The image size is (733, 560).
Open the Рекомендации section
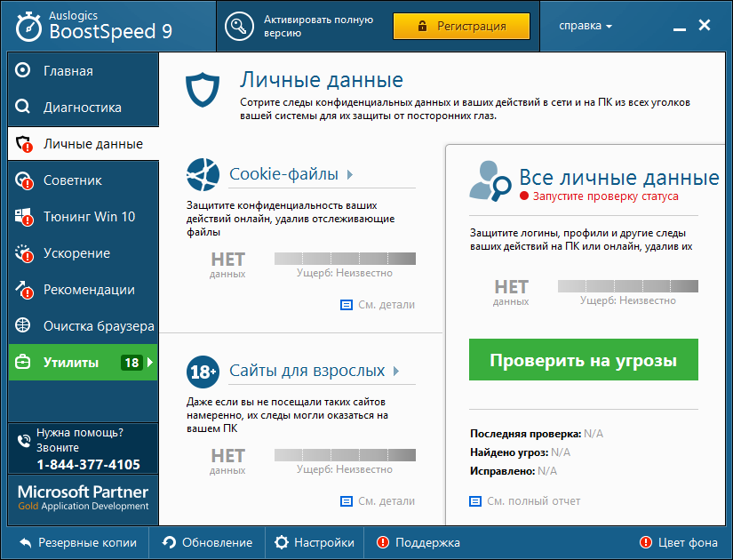tap(84, 290)
